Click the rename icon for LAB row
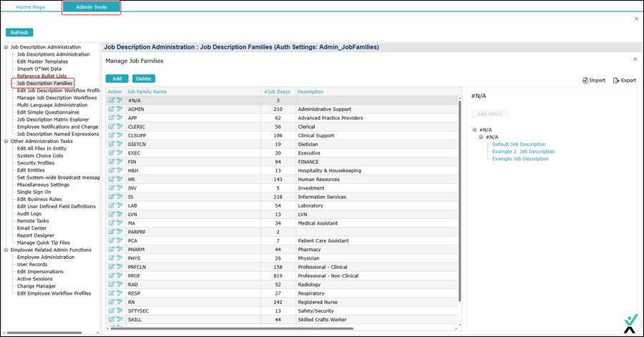The image size is (644, 337). (119, 206)
